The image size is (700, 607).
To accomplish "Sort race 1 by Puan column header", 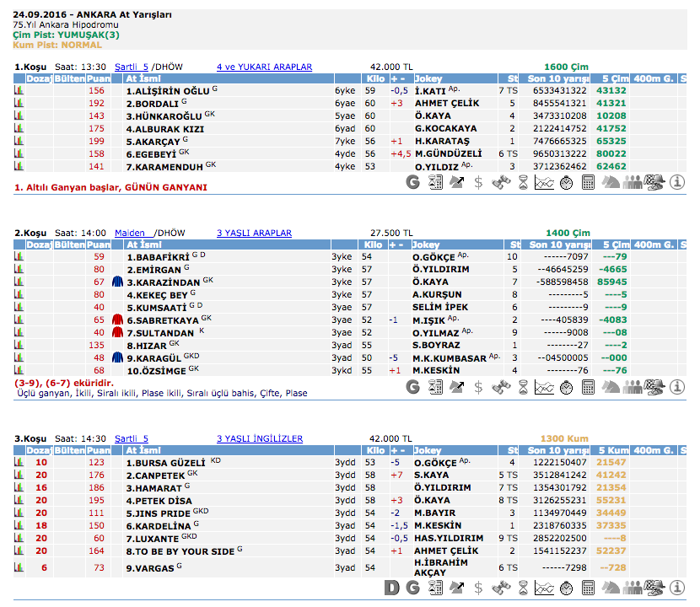I will [99, 78].
